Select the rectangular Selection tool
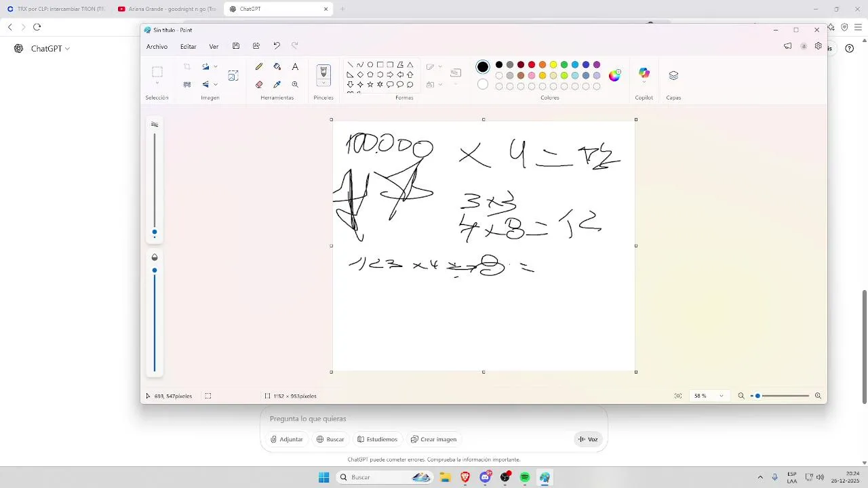Screen dimensions: 868x488 coord(157,72)
